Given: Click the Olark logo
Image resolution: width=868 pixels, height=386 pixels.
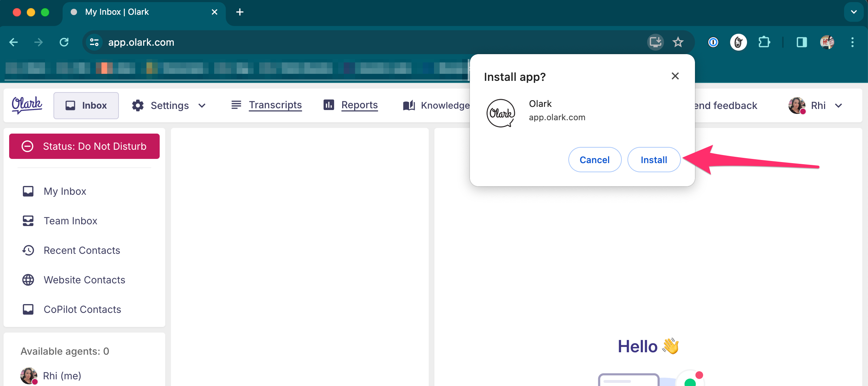Looking at the screenshot, I should 27,105.
